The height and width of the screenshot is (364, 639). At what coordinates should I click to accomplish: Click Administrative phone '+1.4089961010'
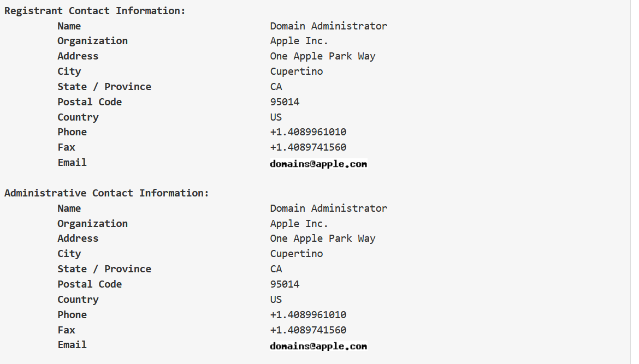(x=308, y=315)
